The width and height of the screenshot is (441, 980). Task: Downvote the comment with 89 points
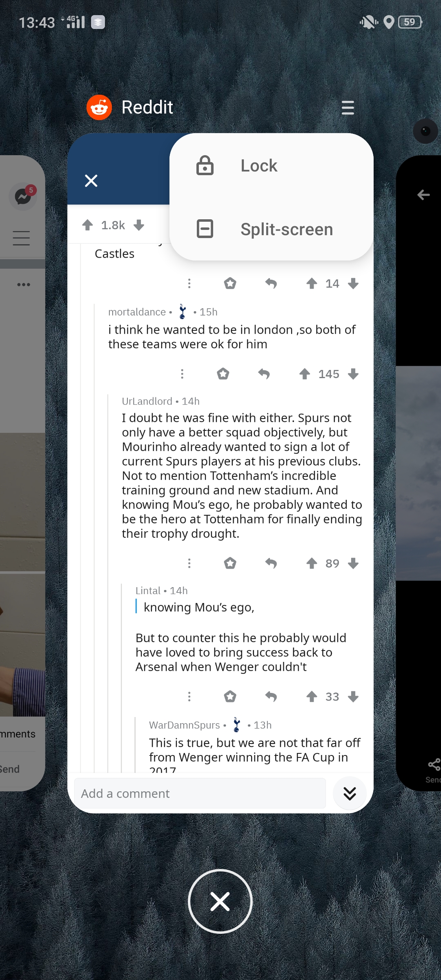tap(354, 563)
